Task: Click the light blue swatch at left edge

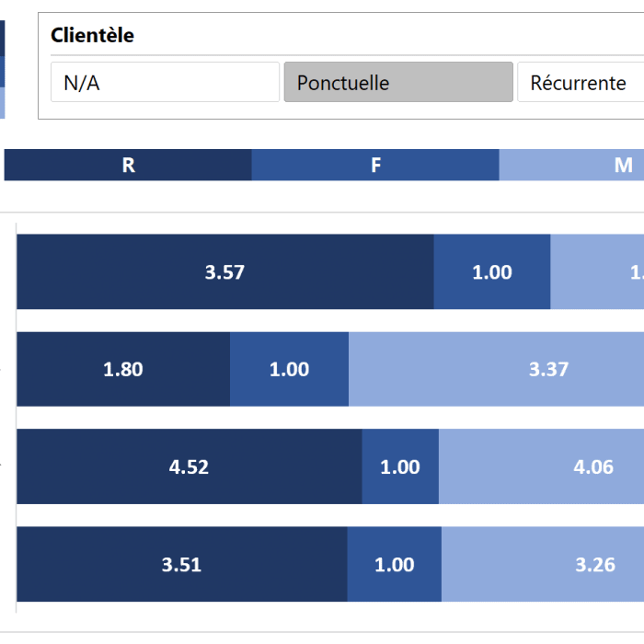Action: coord(2,103)
